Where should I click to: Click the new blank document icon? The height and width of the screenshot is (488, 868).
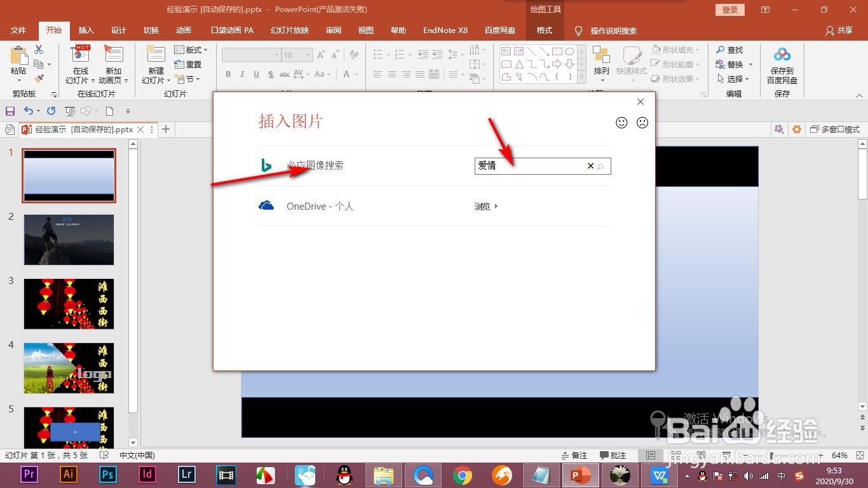pos(109,111)
